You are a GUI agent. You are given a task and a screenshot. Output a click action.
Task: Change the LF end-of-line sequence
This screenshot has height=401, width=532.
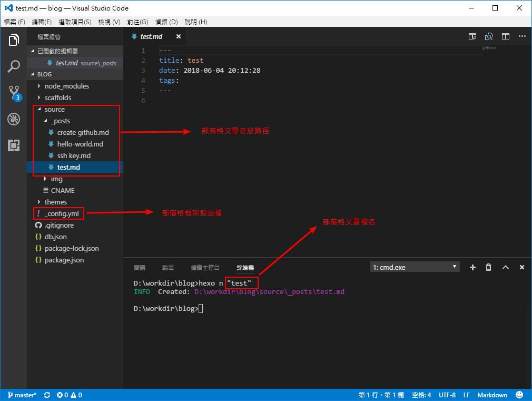pos(467,395)
